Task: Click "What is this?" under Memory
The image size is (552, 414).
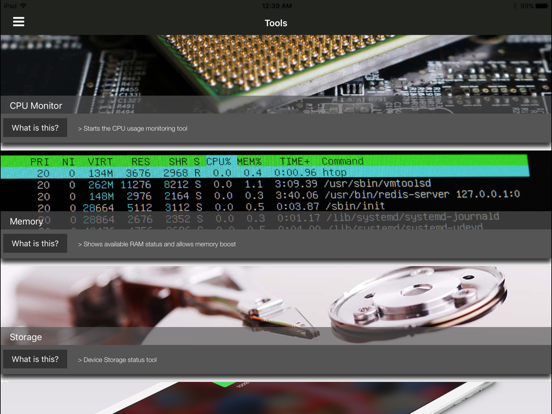Action: coord(35,244)
